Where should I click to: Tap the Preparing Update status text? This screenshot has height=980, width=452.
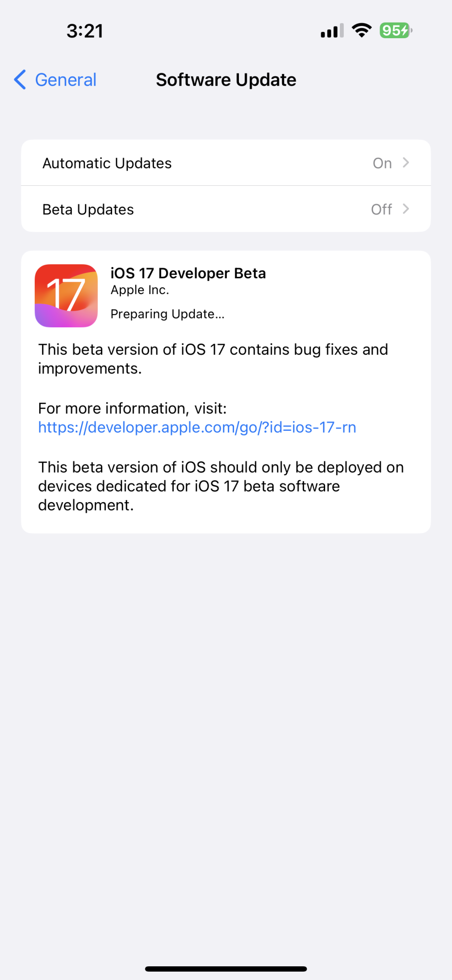167,314
